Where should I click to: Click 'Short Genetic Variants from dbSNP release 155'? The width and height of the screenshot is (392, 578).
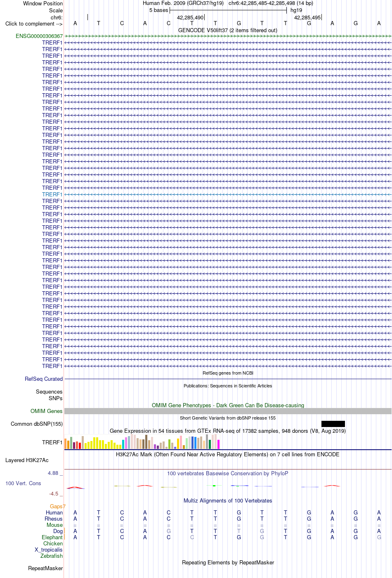(228, 418)
